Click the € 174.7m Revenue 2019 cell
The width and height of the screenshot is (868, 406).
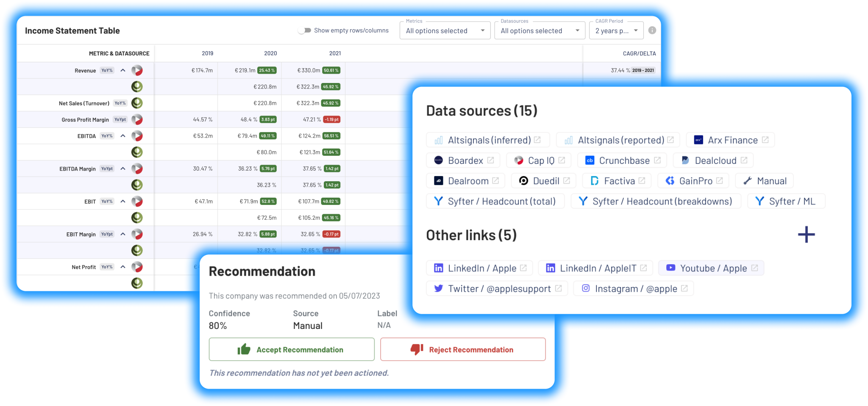(x=202, y=70)
